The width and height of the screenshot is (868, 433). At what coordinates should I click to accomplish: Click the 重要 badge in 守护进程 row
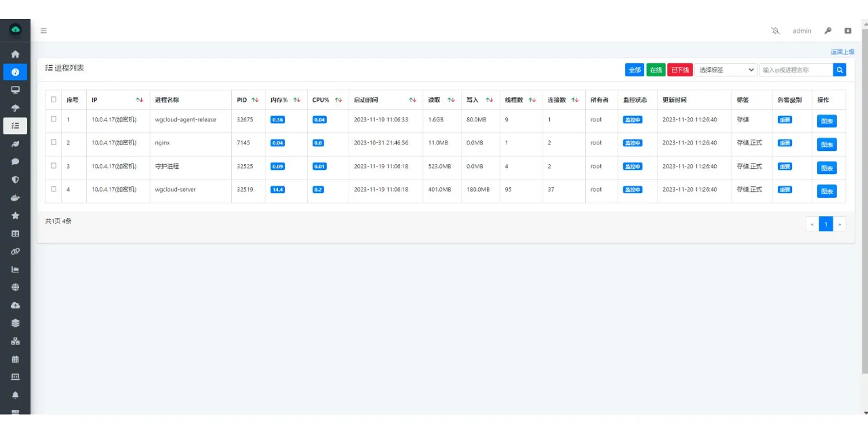tap(785, 166)
